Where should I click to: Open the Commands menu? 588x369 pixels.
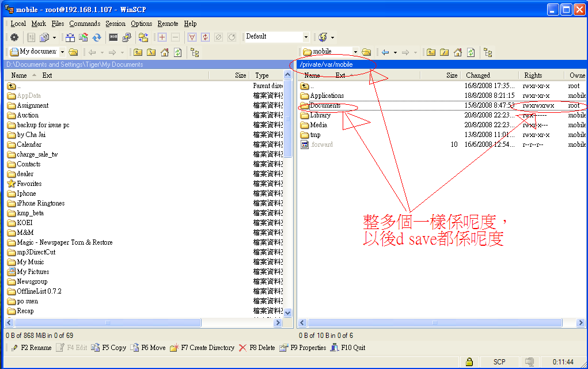pos(85,24)
